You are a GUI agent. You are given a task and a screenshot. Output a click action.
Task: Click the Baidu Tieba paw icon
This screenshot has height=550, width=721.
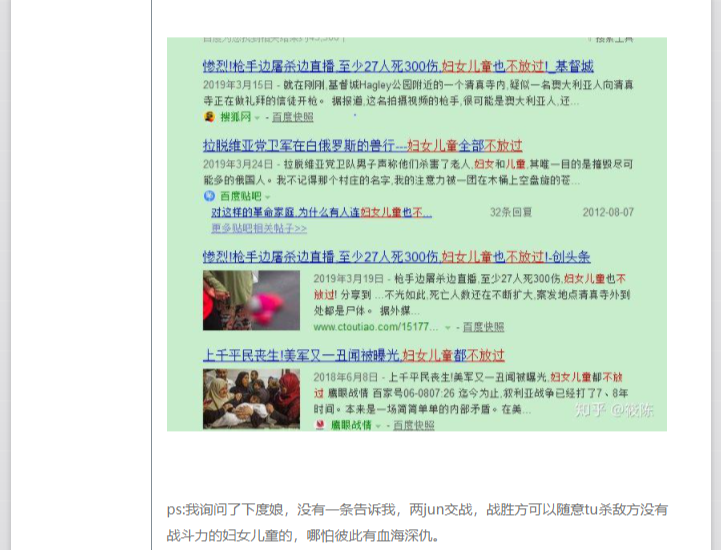[209, 196]
